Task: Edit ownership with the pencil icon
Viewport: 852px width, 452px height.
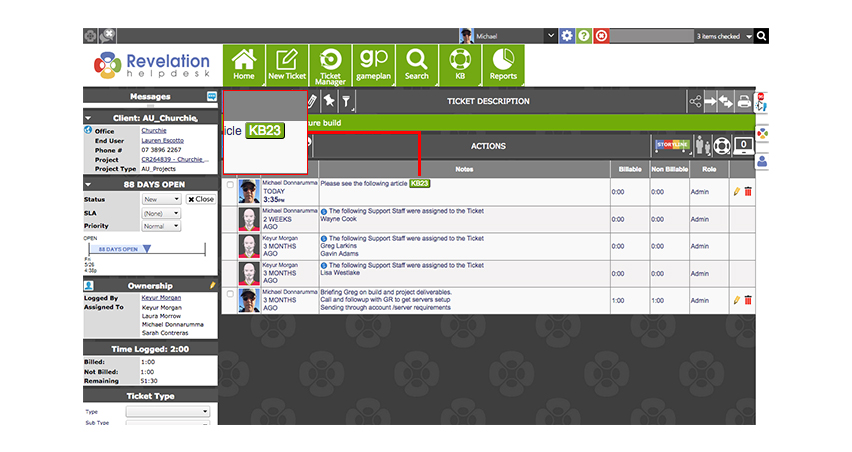Action: 212,285
